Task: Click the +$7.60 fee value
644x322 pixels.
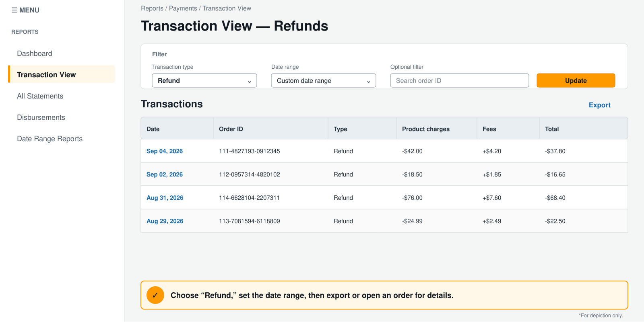Action: [x=492, y=198]
